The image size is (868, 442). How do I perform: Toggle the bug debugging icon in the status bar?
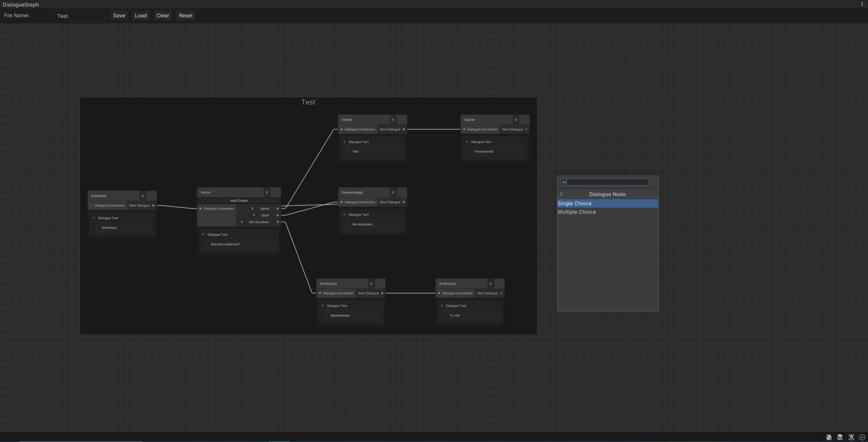click(x=829, y=437)
